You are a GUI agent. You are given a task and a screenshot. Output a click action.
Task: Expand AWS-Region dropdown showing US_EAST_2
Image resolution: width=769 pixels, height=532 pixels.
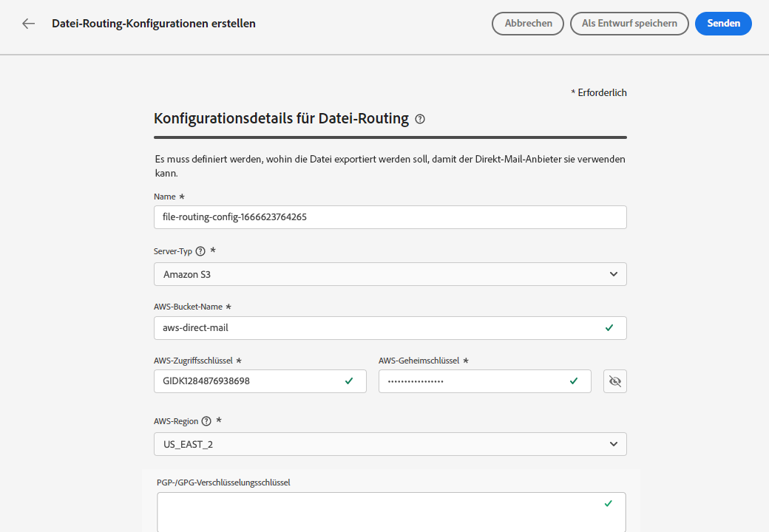[x=390, y=444]
